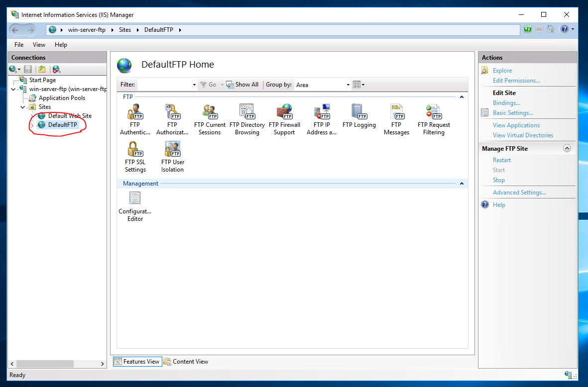Collapse the win-server-ftp tree node
Image resolution: width=588 pixels, height=387 pixels.
[x=13, y=89]
